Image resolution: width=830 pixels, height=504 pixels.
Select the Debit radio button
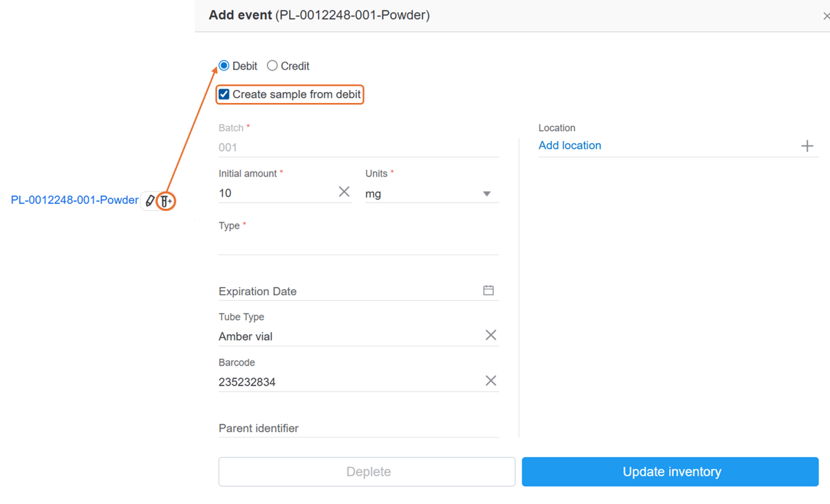click(223, 65)
